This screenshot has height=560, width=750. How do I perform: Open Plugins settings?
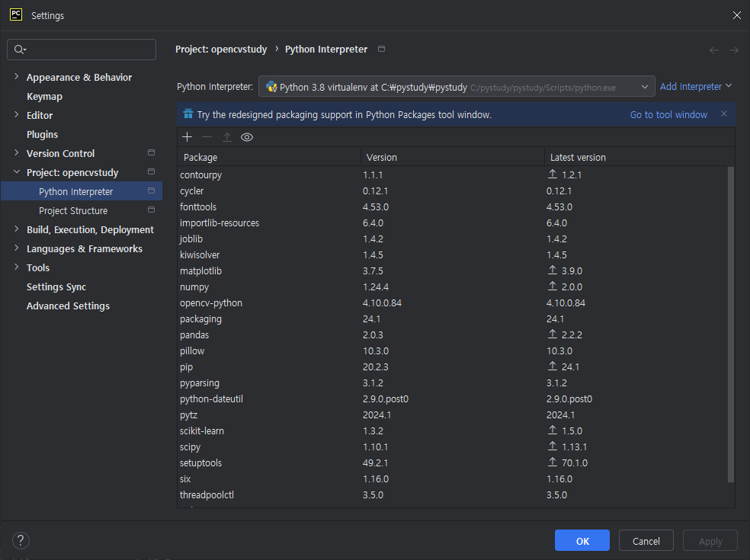pyautogui.click(x=42, y=134)
